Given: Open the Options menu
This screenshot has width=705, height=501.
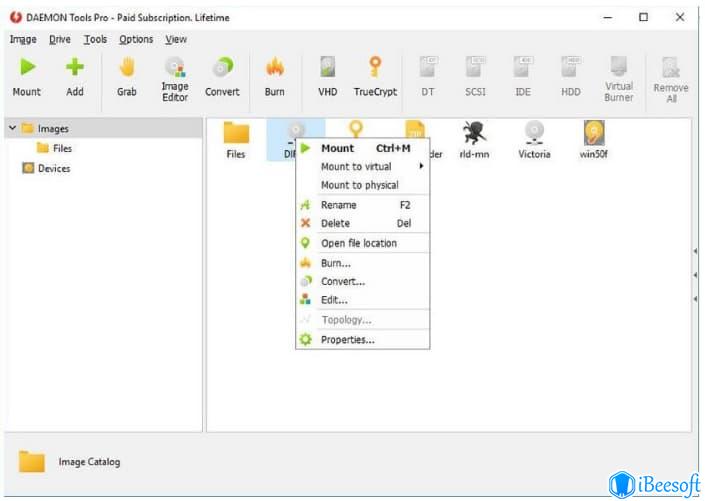Looking at the screenshot, I should tap(136, 40).
